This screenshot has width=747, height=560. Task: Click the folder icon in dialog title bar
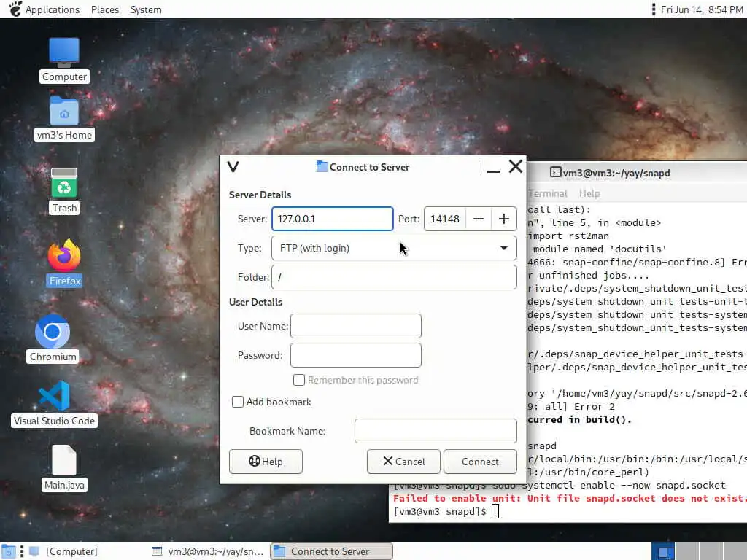pyautogui.click(x=322, y=167)
